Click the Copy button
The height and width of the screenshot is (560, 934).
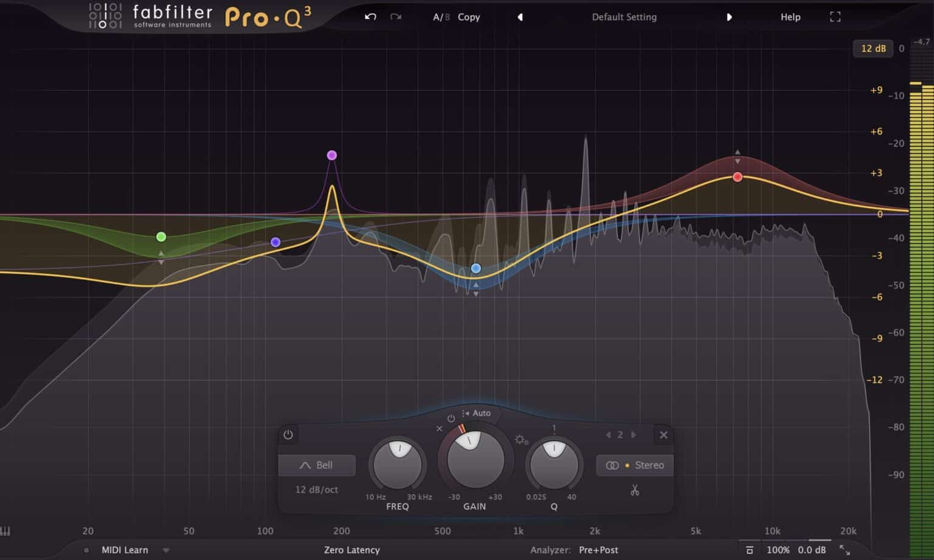tap(469, 17)
